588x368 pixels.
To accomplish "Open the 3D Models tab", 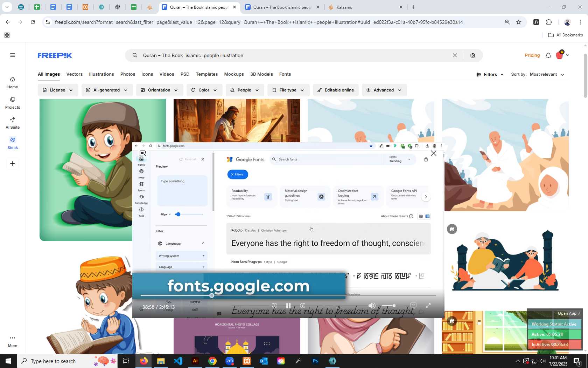I will pyautogui.click(x=261, y=74).
